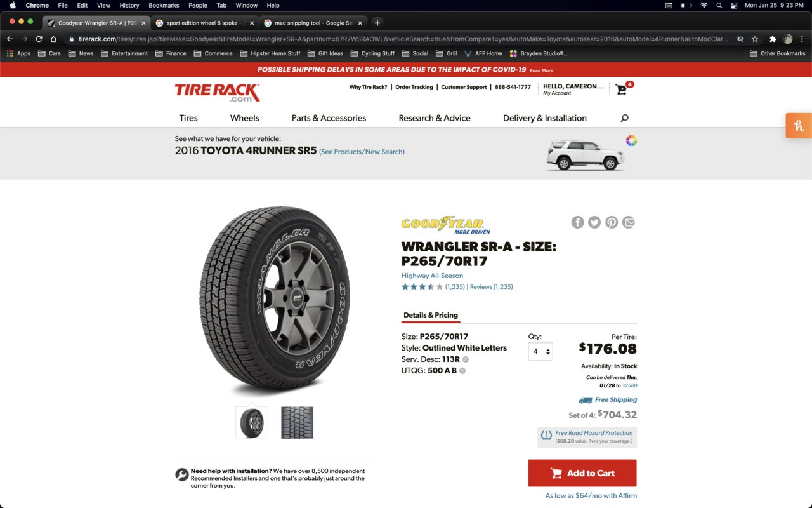Share tire via Twitter icon
Screen dimensions: 812x508
[594, 222]
